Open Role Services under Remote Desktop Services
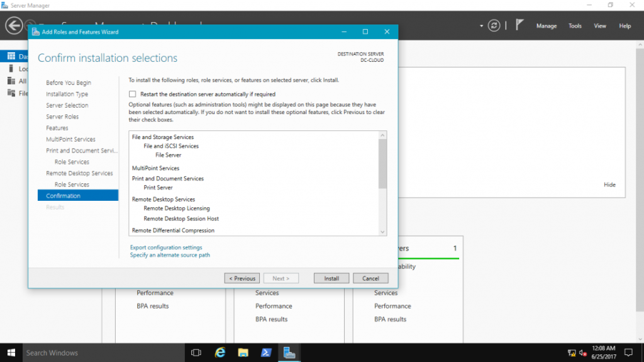The image size is (644, 362). tap(72, 184)
